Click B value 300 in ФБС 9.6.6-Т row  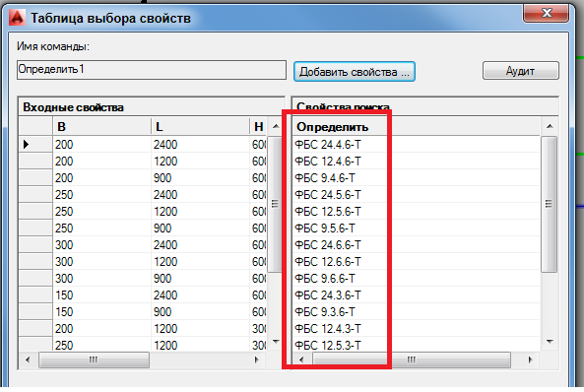pos(101,279)
